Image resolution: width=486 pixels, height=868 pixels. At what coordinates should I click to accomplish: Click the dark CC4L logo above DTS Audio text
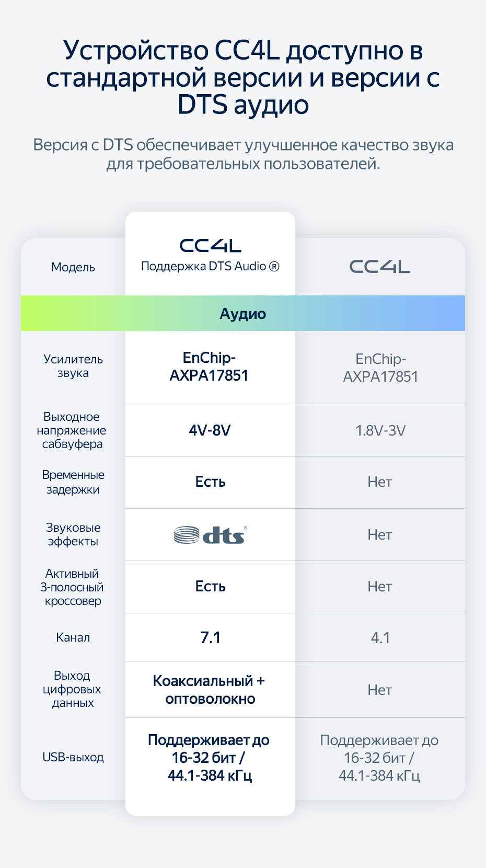(x=210, y=246)
